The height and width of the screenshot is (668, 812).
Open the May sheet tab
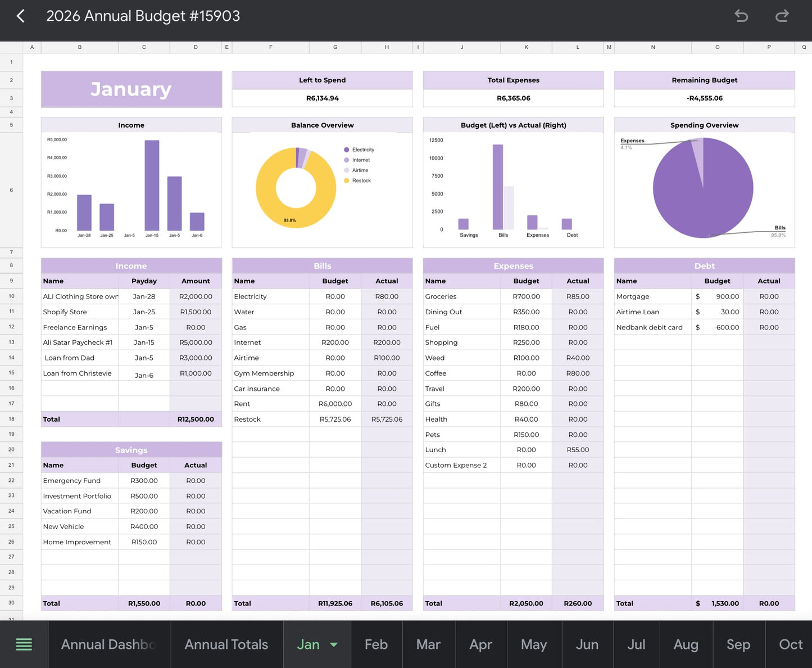pos(533,644)
